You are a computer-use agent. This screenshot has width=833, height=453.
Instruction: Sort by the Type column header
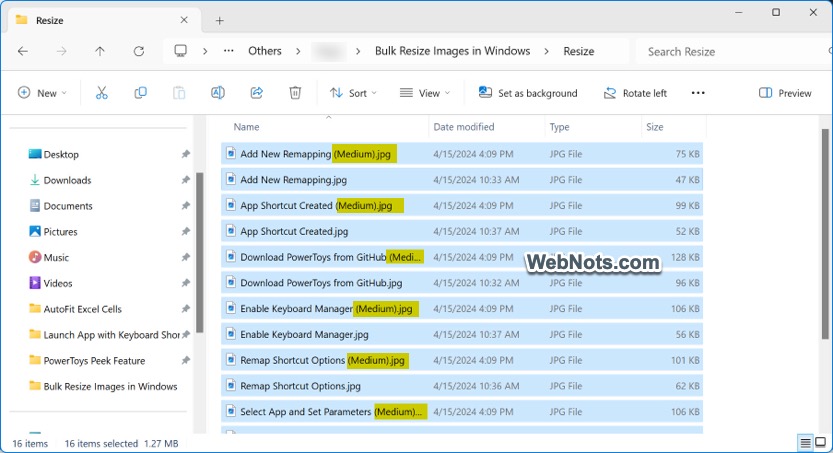coord(559,127)
